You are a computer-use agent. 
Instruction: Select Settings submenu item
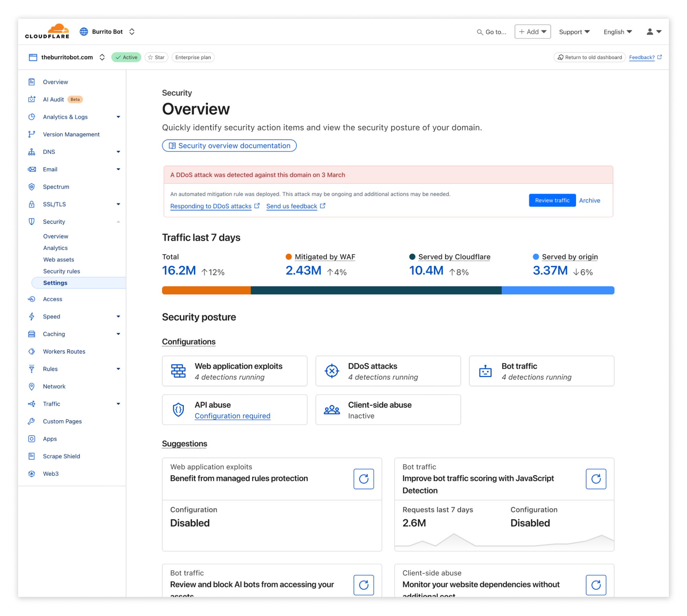(x=79, y=283)
